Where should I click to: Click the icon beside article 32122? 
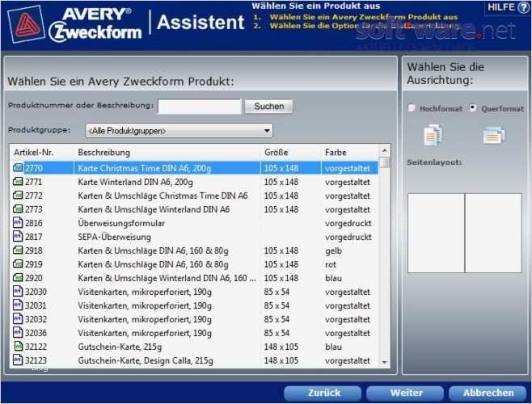coord(19,347)
